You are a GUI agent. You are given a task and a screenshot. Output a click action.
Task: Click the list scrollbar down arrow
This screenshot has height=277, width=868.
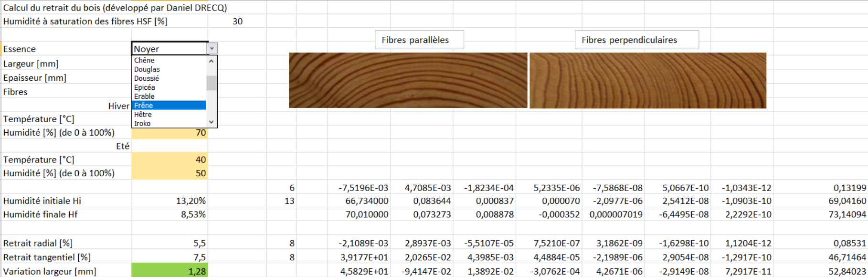(x=212, y=122)
